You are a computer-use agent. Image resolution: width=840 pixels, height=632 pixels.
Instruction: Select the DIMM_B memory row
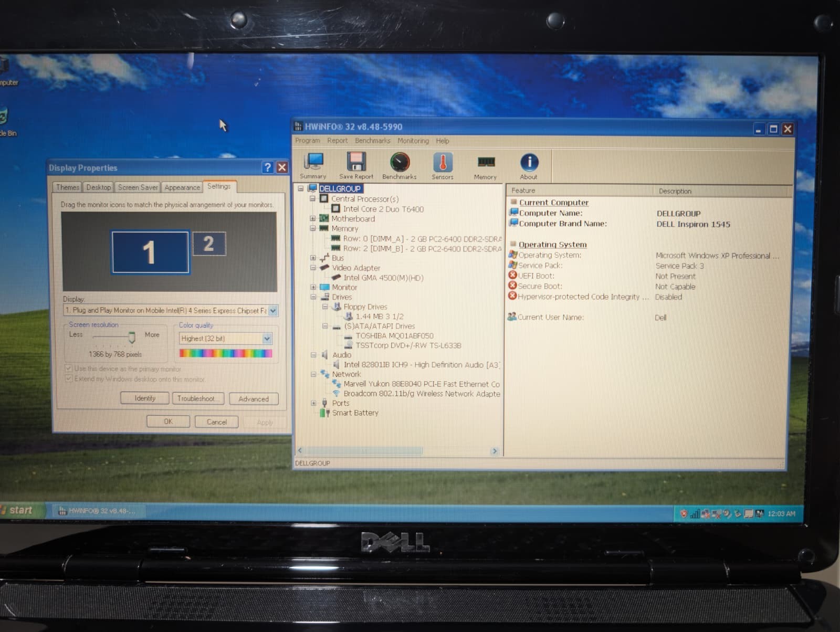pos(422,249)
